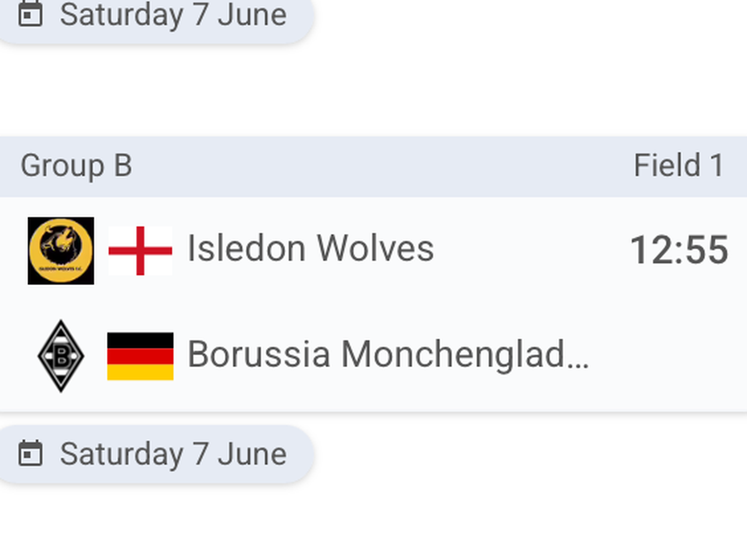Screen dimensions: 747x560
Task: Click the calendar icon below the match card
Action: coord(30,454)
